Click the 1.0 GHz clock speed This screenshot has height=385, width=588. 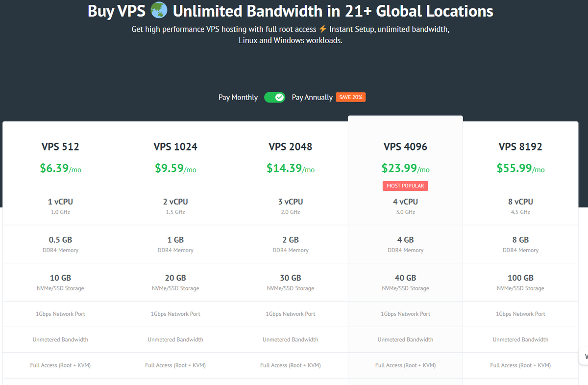coord(60,212)
